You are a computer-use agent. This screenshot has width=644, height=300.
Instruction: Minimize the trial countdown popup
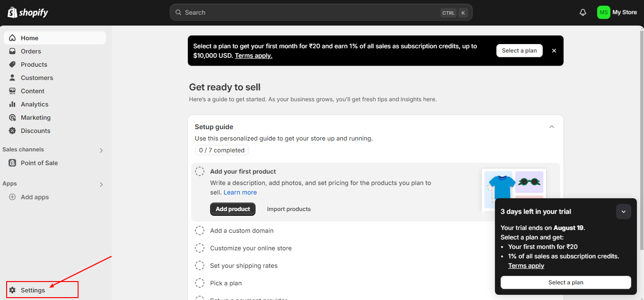623,212
